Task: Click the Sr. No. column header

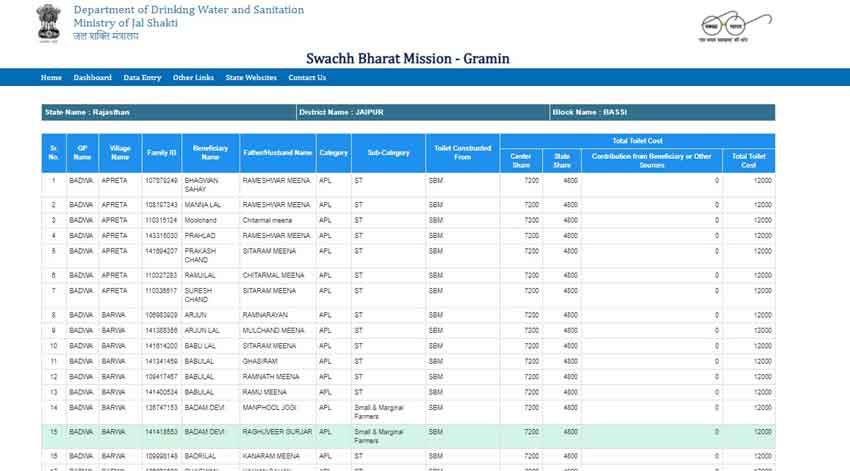Action: (54, 153)
